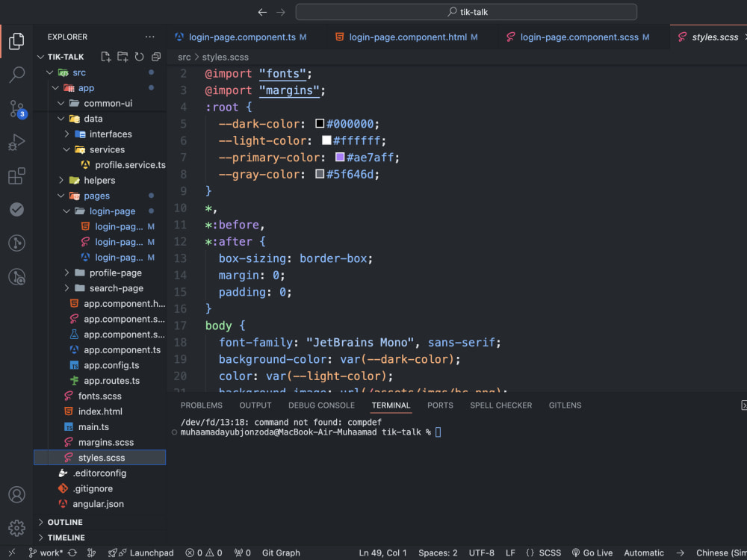The width and height of the screenshot is (747, 560).
Task: Collapse all folders via the Explorer collapse icon
Action: pyautogui.click(x=155, y=56)
